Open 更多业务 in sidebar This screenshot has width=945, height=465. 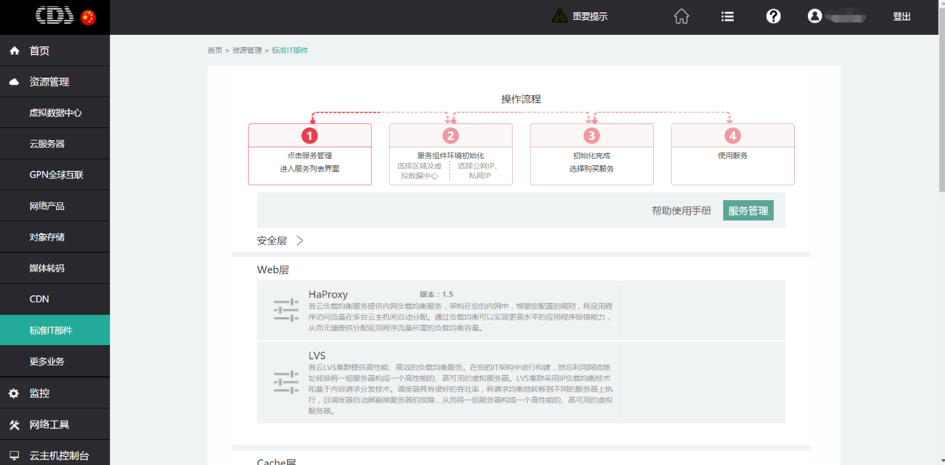tap(55, 361)
